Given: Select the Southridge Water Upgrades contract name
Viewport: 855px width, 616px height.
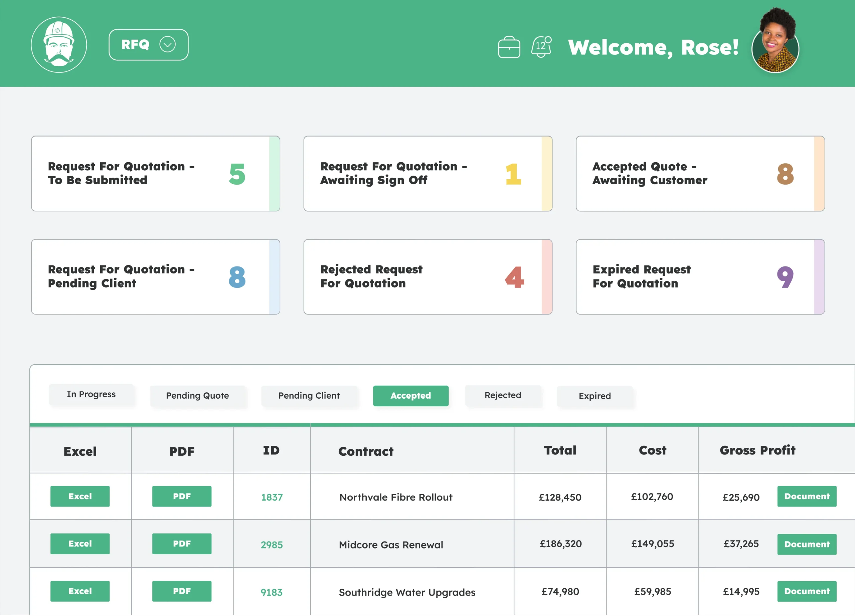Looking at the screenshot, I should coord(407,592).
